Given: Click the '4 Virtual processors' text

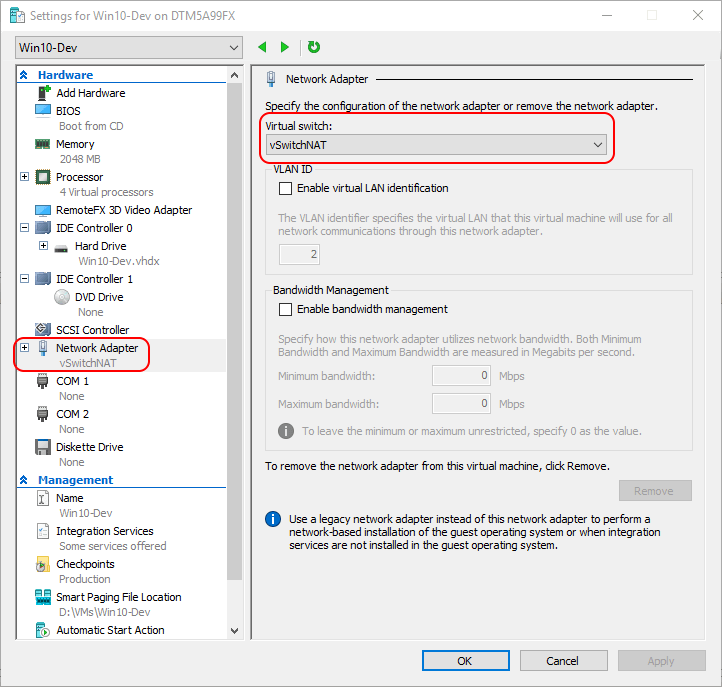Looking at the screenshot, I should tap(106, 192).
